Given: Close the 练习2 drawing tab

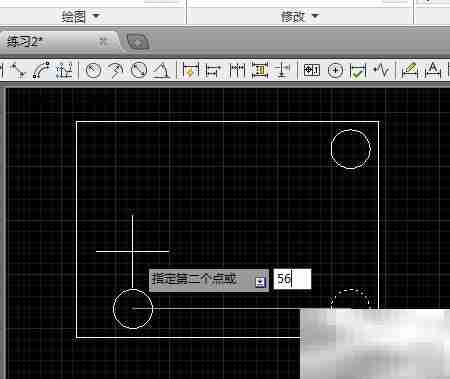Looking at the screenshot, I should point(104,41).
